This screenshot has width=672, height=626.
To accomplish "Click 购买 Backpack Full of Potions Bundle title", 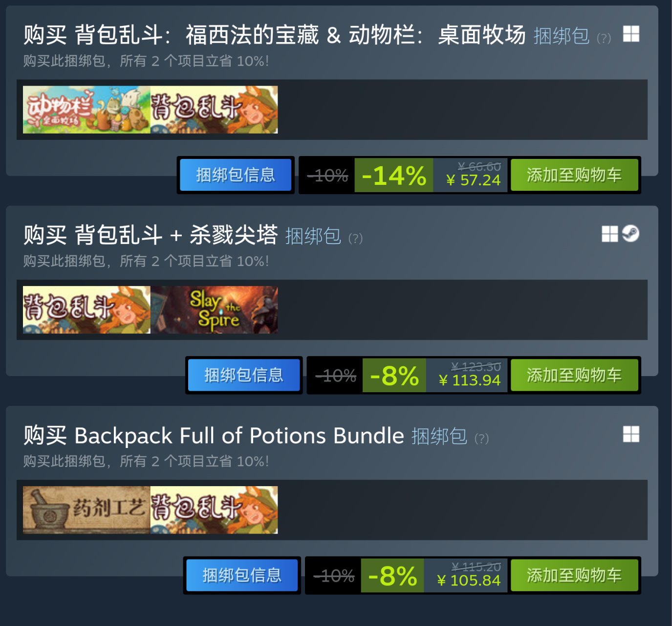I will click(x=214, y=435).
